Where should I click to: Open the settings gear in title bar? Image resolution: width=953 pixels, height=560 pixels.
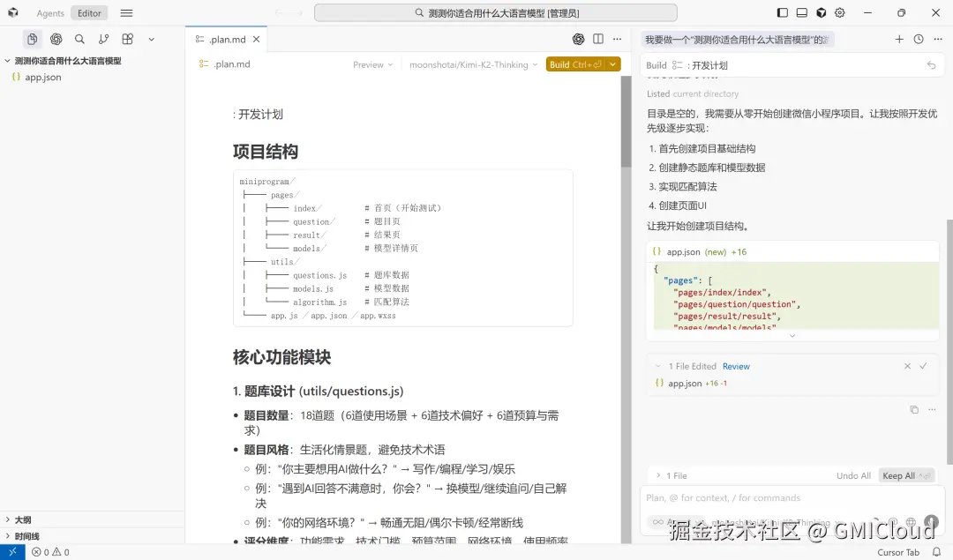(840, 12)
